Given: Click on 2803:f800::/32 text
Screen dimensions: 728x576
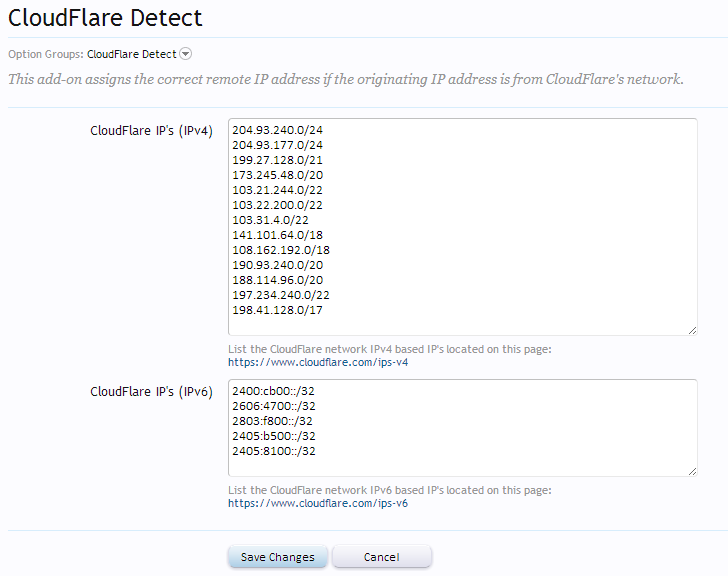Looking at the screenshot, I should coord(273,421).
